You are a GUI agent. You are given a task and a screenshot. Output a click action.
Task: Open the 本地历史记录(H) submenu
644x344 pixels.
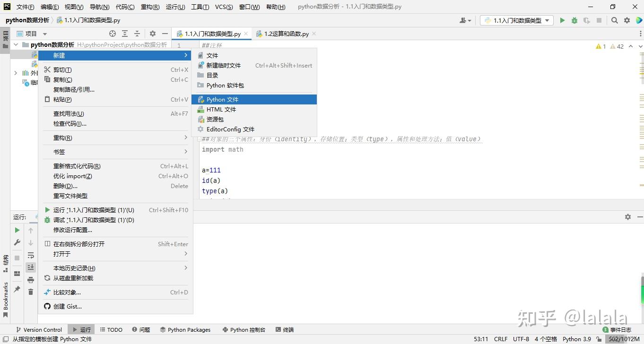tap(116, 268)
